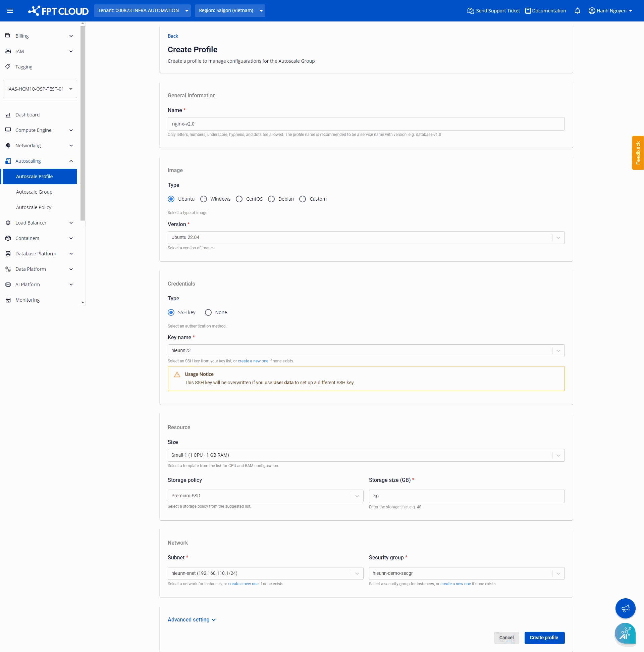Click the Compute Engine monitor icon
The image size is (644, 652).
click(8, 130)
